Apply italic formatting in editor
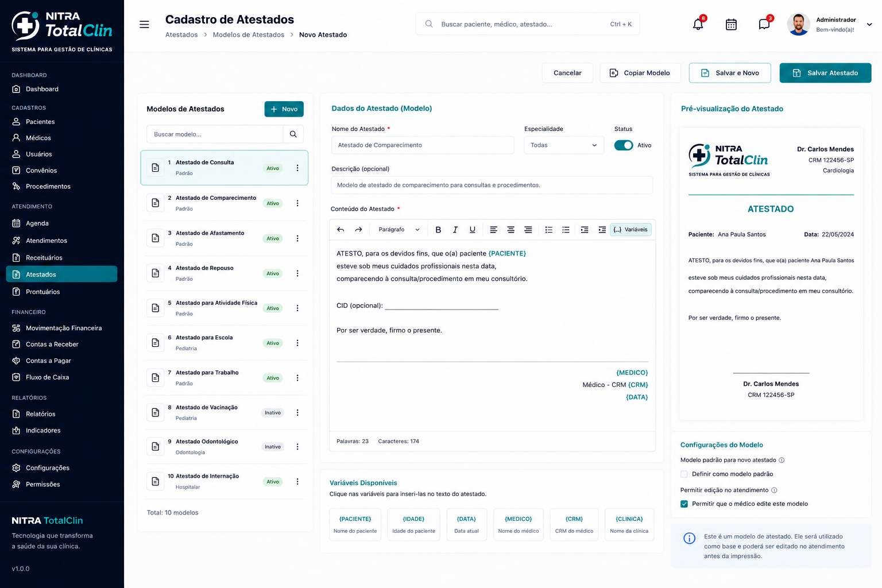 click(455, 230)
